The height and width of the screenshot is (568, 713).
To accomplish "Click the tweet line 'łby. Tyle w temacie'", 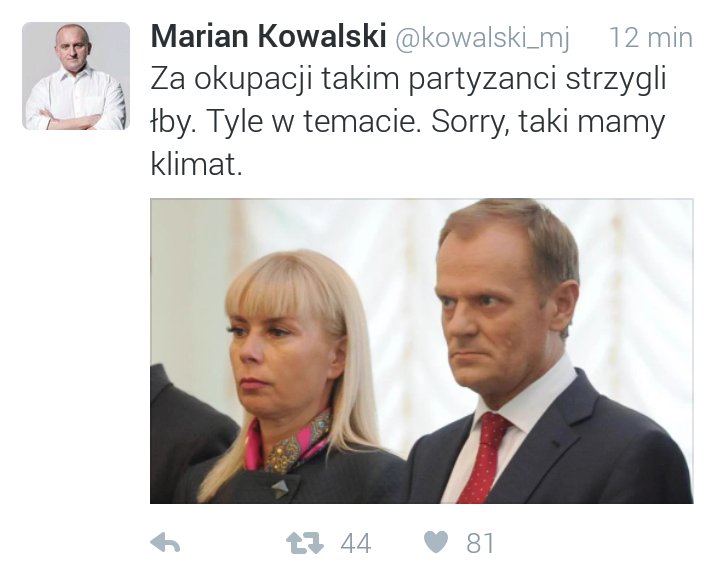I will click(x=286, y=122).
